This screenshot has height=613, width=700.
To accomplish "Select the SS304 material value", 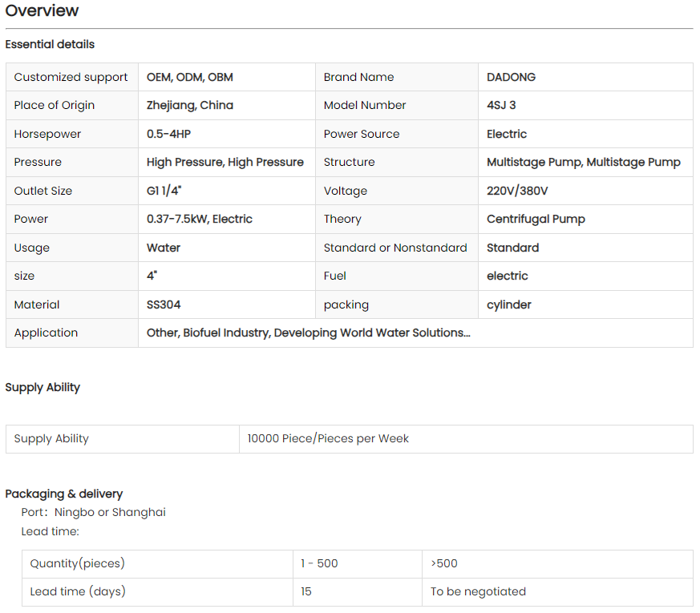I will (164, 304).
